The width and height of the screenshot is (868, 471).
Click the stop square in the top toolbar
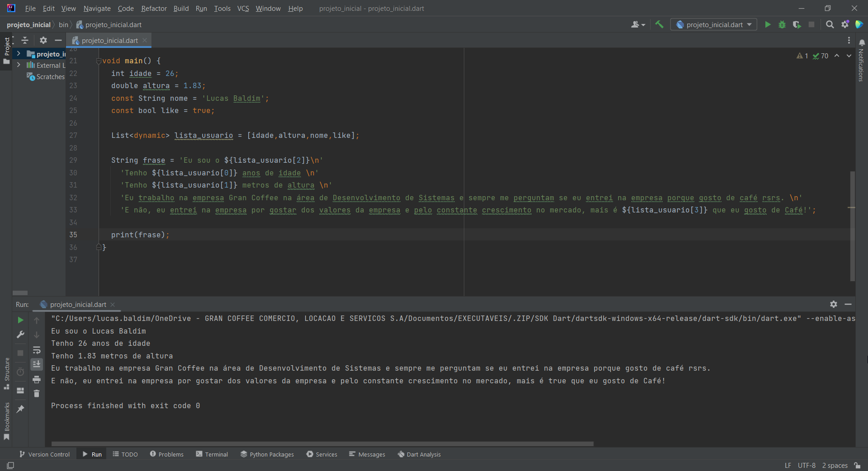pos(811,24)
